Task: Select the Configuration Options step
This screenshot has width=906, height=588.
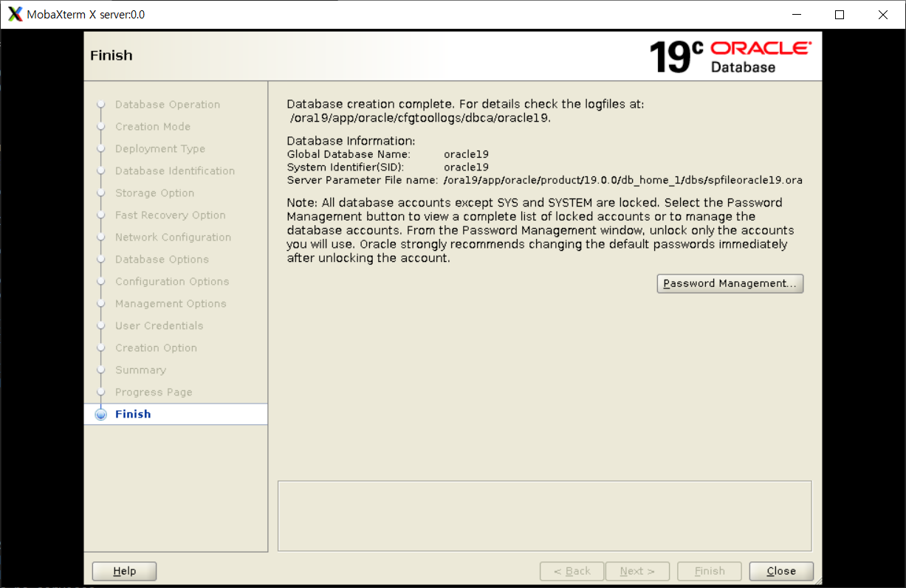Action: coord(172,282)
